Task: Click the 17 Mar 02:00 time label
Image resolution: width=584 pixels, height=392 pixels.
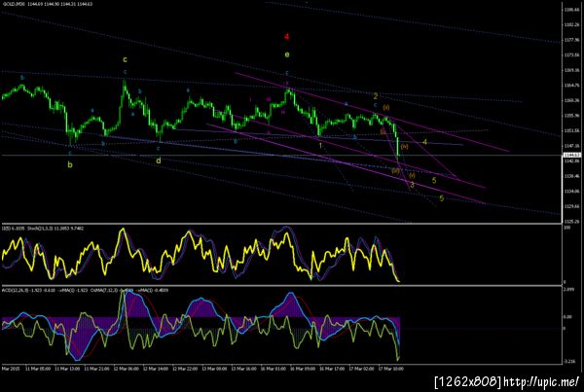Action: click(362, 369)
